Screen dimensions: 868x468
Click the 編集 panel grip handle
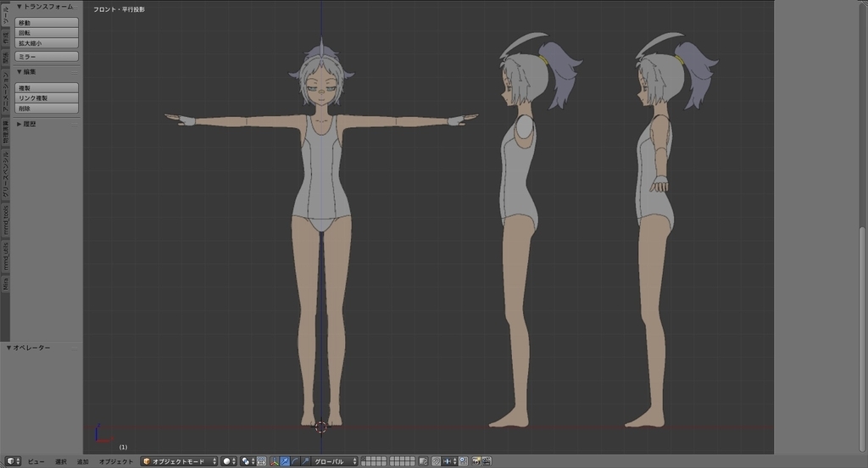pyautogui.click(x=75, y=72)
